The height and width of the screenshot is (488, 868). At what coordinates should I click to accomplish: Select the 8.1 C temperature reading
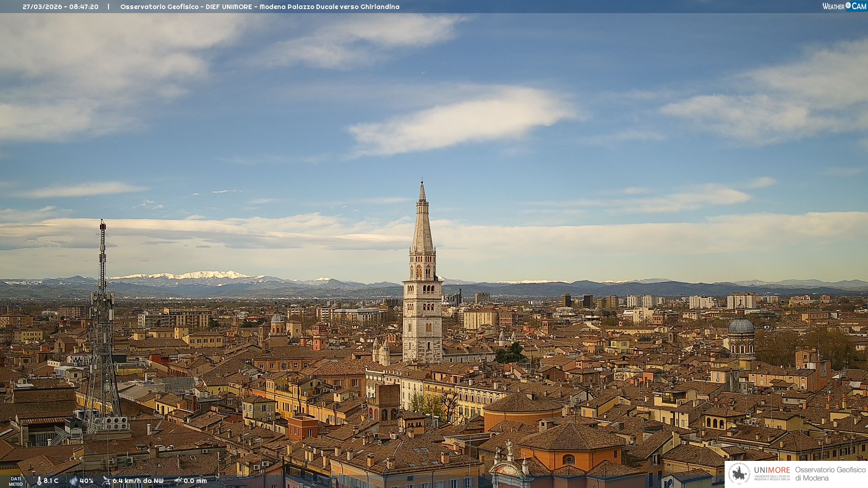[51, 481]
